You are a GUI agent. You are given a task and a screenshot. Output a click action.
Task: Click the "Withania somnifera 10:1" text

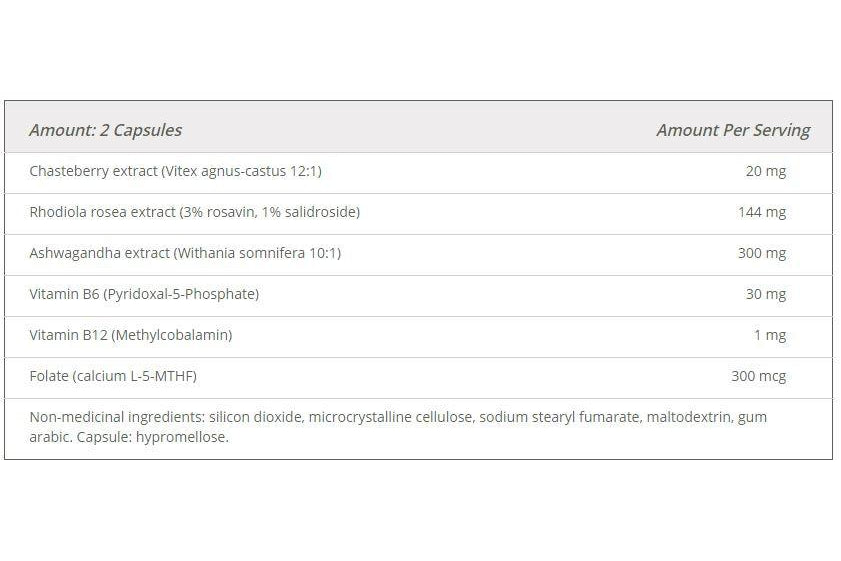[257, 253]
